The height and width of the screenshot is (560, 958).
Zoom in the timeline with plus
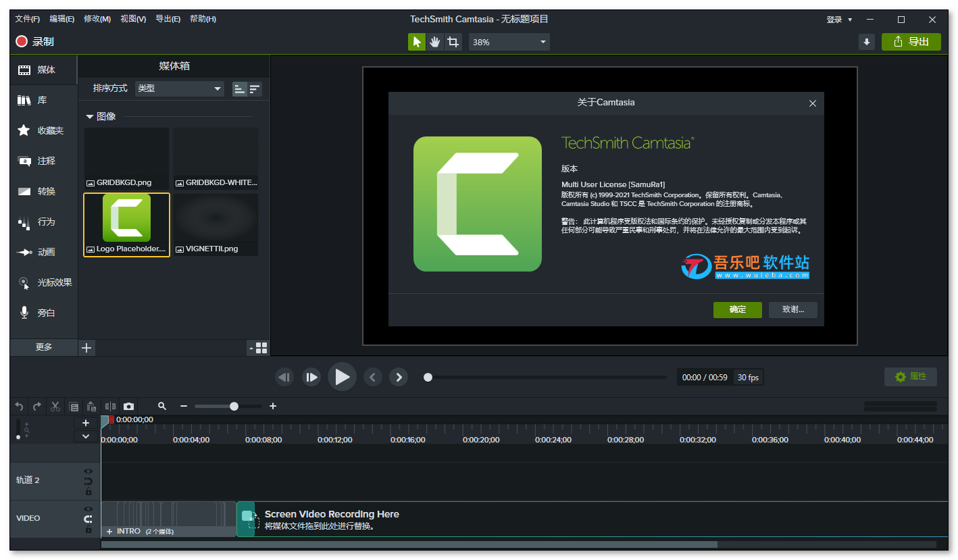pyautogui.click(x=273, y=406)
